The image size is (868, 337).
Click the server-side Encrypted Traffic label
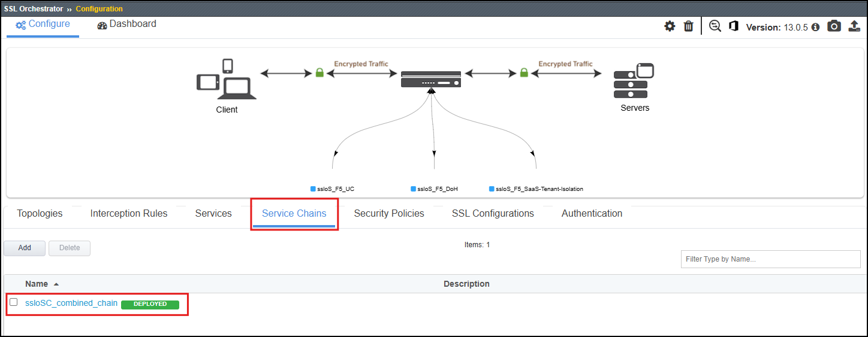point(565,64)
